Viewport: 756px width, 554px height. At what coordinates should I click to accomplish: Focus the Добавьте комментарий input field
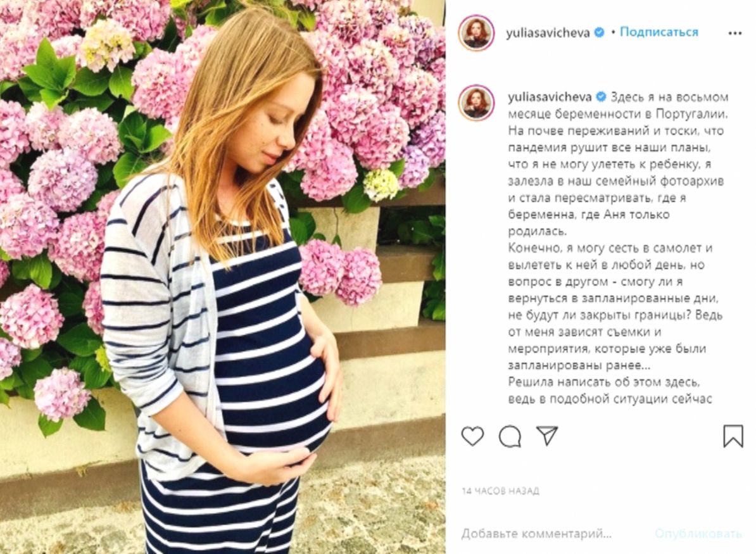tap(537, 534)
